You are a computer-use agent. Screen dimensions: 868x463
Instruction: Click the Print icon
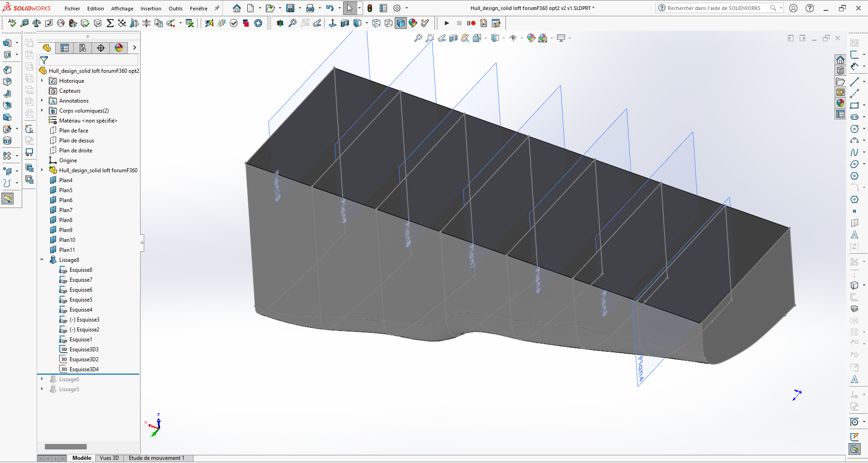pos(310,8)
